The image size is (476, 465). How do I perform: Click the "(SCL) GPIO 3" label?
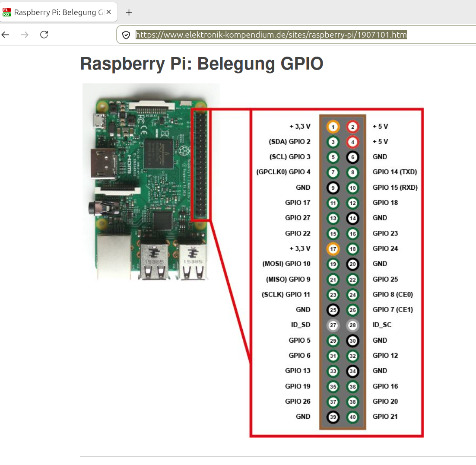coord(290,157)
